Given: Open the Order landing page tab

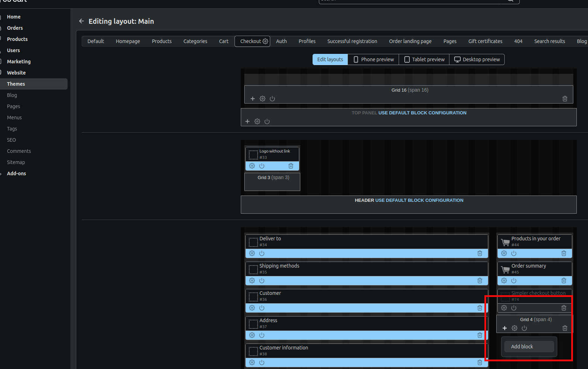Looking at the screenshot, I should click(x=410, y=41).
